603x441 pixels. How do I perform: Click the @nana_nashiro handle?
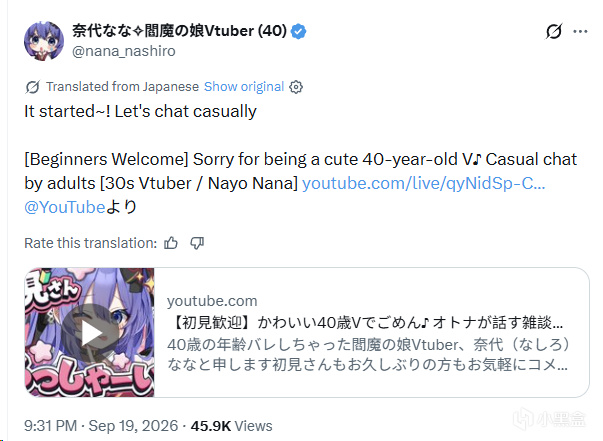click(x=123, y=51)
